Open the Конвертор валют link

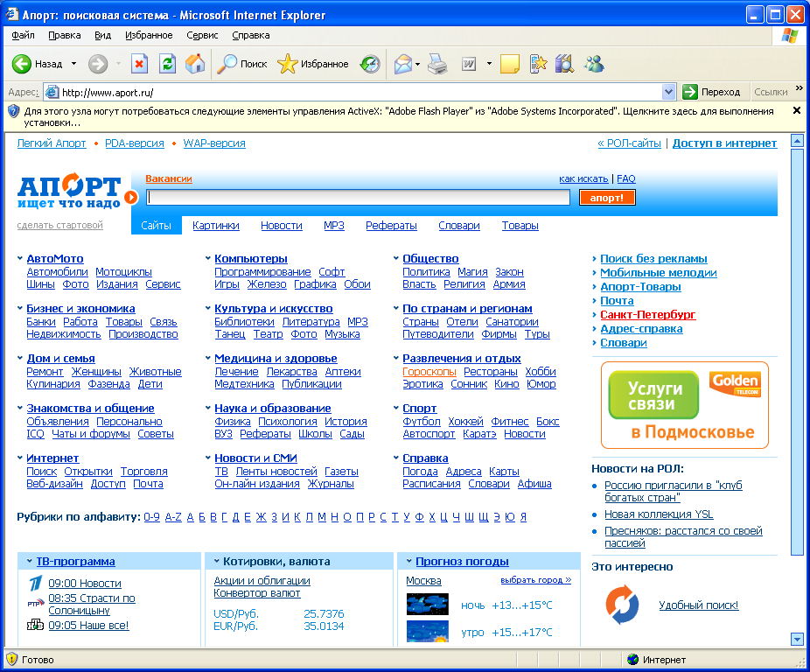point(257,593)
